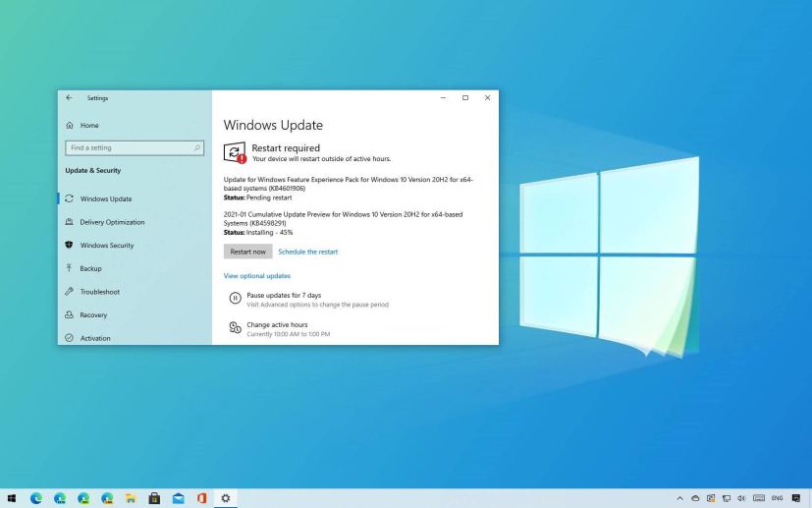The width and height of the screenshot is (812, 508).
Task: Click the magnifier icon in search box
Action: pos(196,147)
